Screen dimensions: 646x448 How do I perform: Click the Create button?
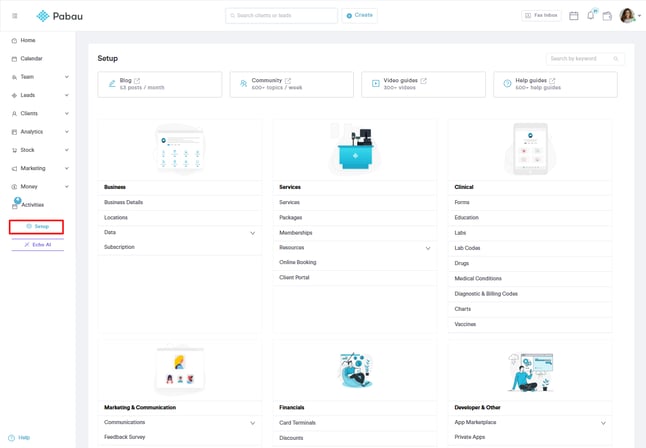coord(359,16)
